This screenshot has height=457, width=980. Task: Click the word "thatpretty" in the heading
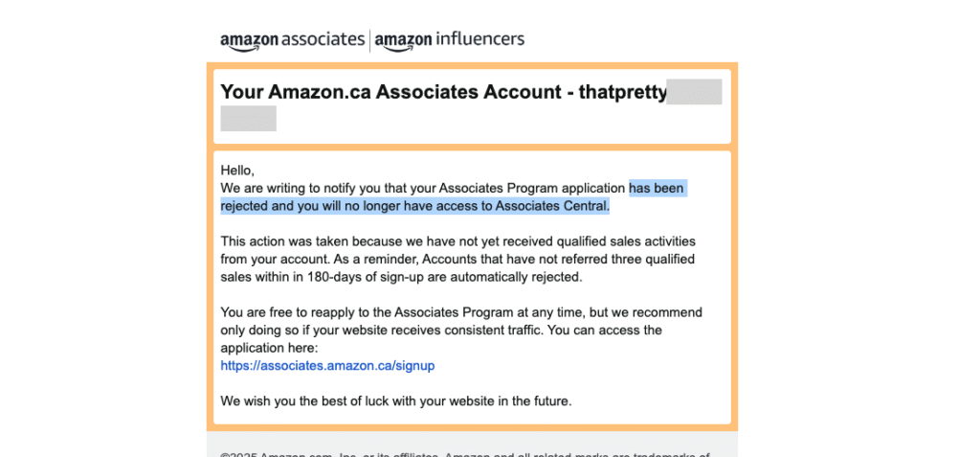pos(621,93)
